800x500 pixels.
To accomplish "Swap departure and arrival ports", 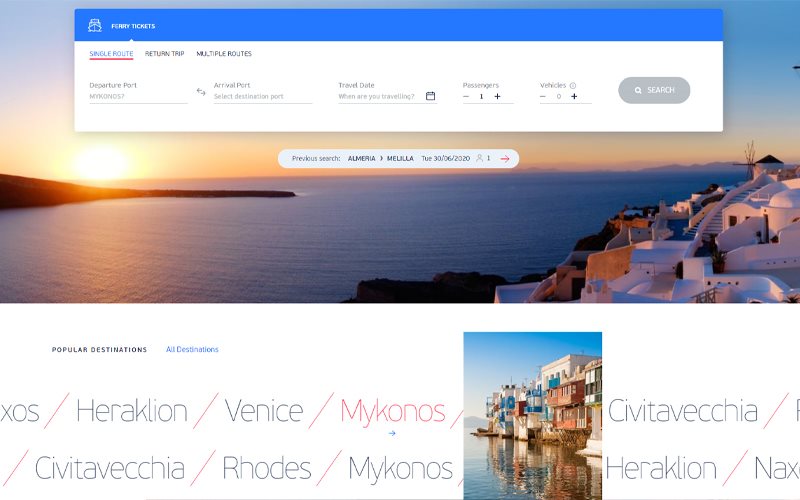I will (201, 92).
